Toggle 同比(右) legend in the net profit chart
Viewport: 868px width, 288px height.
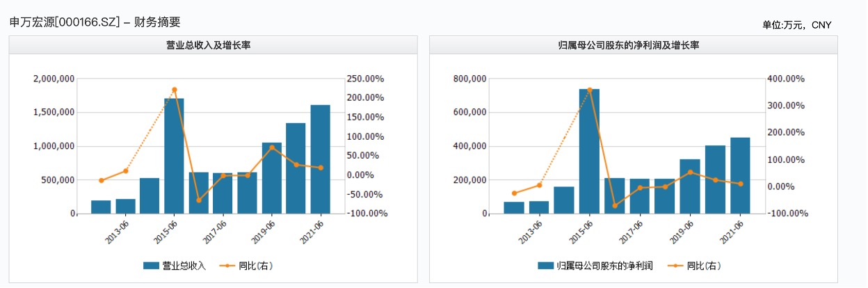pyautogui.click(x=702, y=265)
